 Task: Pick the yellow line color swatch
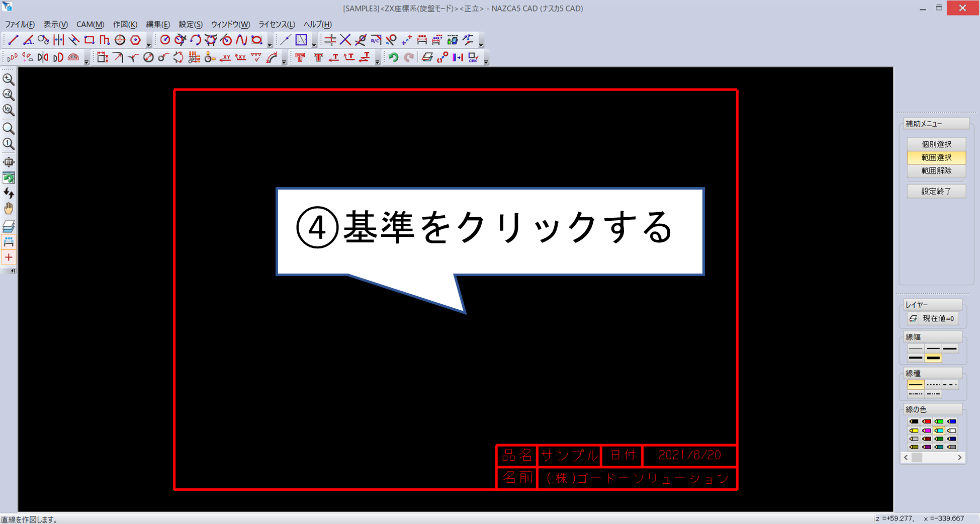pyautogui.click(x=914, y=430)
